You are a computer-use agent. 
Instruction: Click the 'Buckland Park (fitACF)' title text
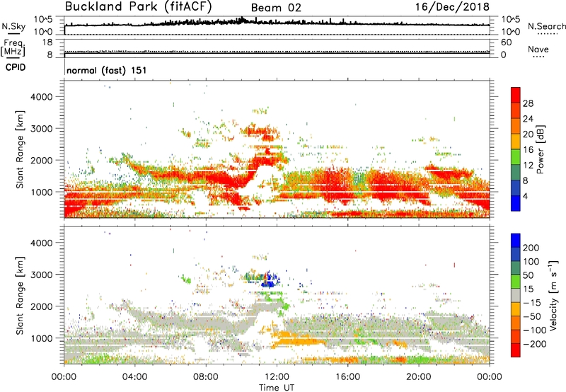pyautogui.click(x=138, y=6)
